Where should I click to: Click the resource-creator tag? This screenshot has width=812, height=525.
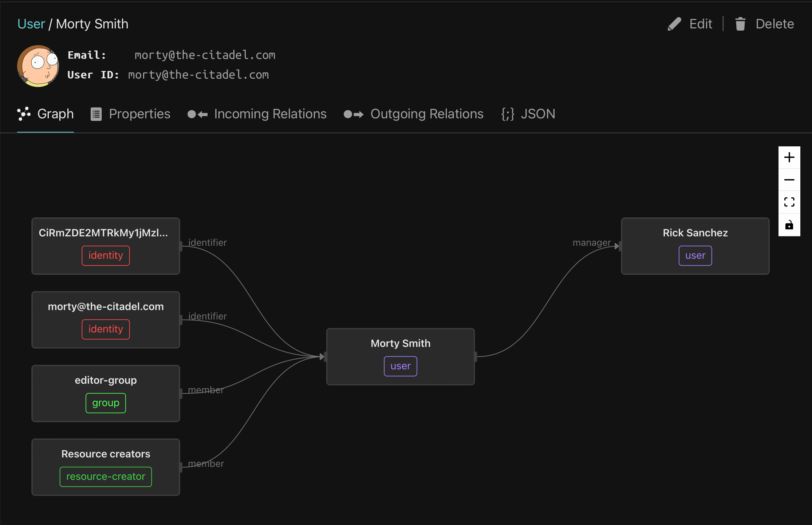click(x=106, y=477)
